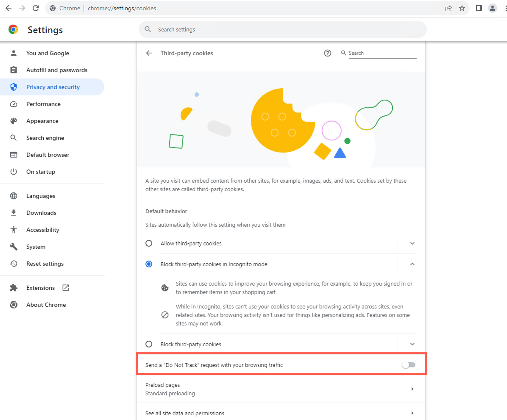
Task: Select Block third-party cookies option
Action: click(x=149, y=344)
